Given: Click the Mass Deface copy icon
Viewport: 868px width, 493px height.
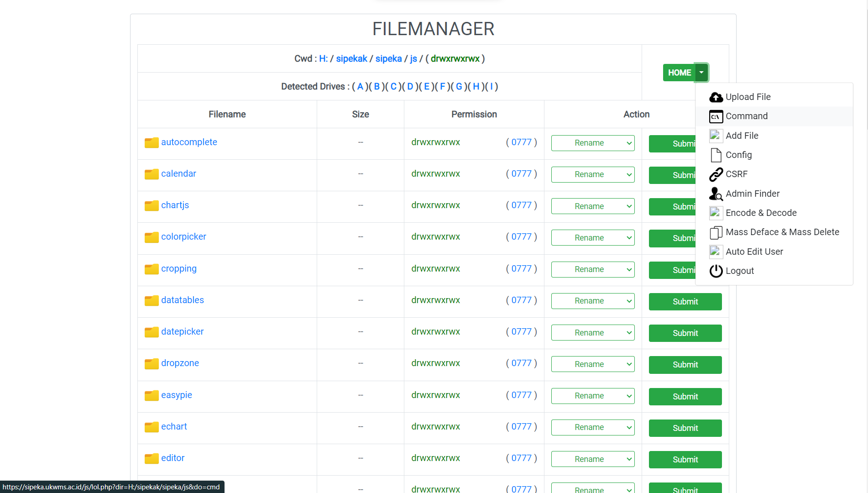Looking at the screenshot, I should click(716, 232).
